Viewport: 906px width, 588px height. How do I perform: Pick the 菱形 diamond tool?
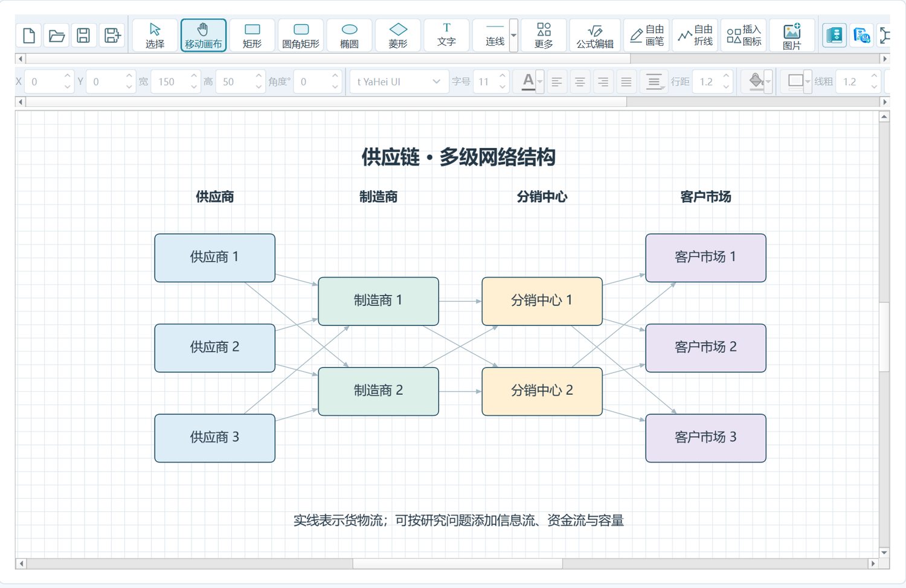point(398,36)
